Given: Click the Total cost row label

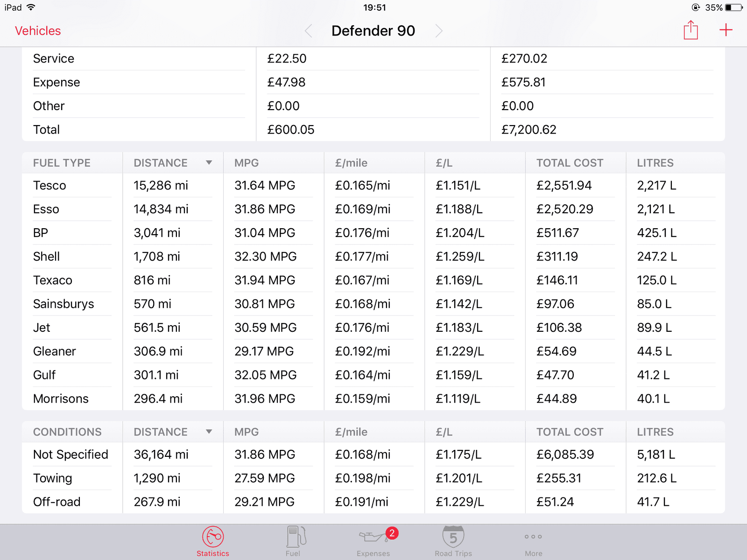Looking at the screenshot, I should tap(47, 130).
